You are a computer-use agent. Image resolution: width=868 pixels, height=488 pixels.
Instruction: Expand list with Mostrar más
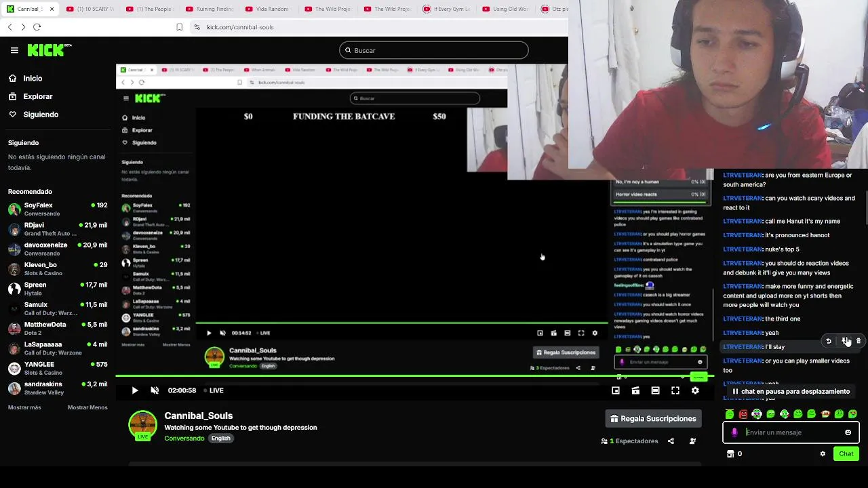pos(24,407)
